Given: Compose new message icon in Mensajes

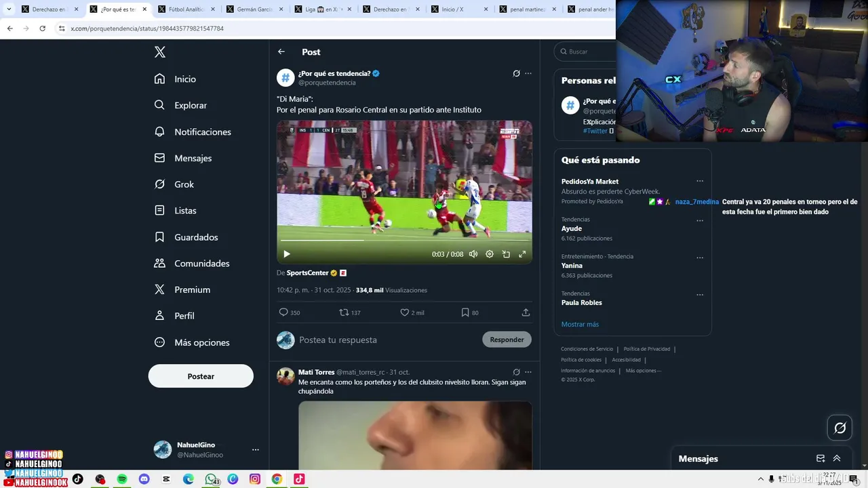Looking at the screenshot, I should click(821, 458).
